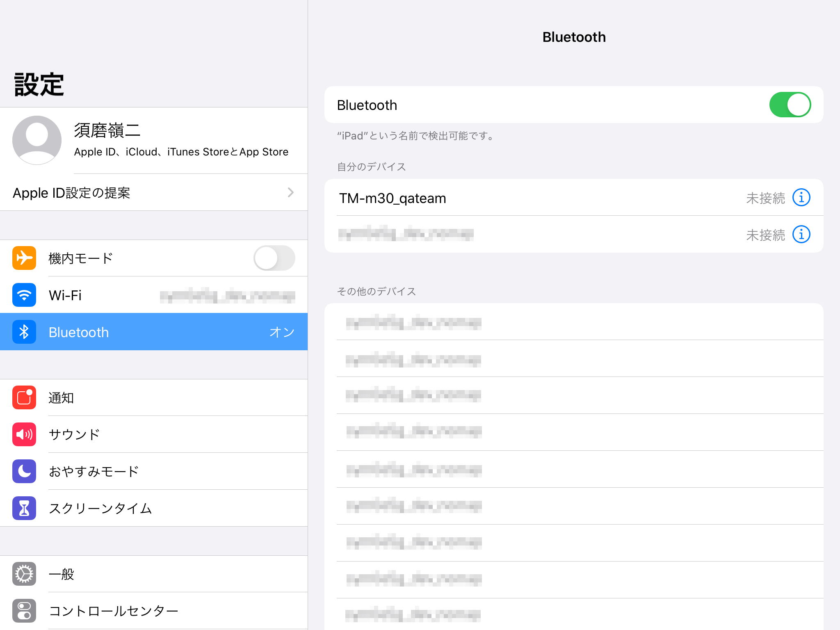This screenshot has height=630, width=840.
Task: Tap the blue Wi-Fi icon
Action: click(x=24, y=295)
